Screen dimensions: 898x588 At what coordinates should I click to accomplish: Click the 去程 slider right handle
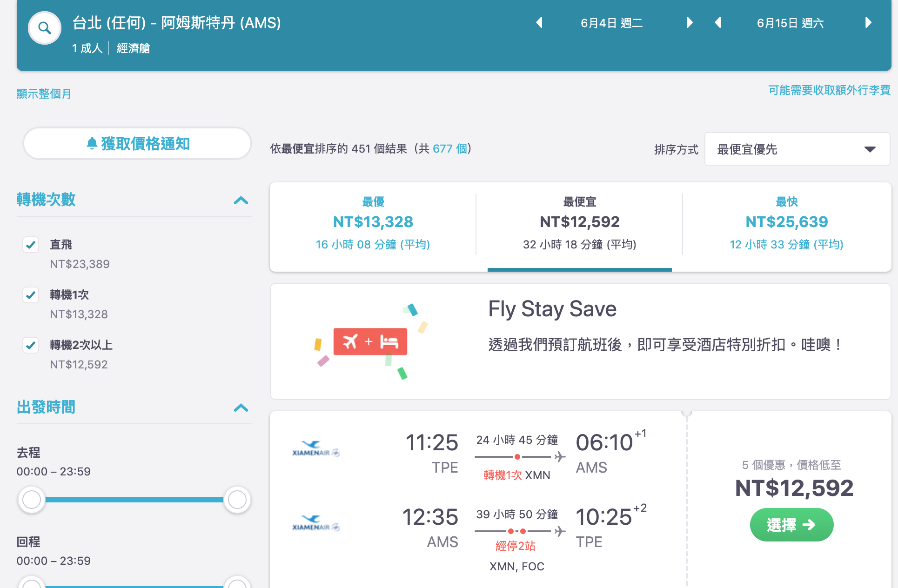pos(237,500)
